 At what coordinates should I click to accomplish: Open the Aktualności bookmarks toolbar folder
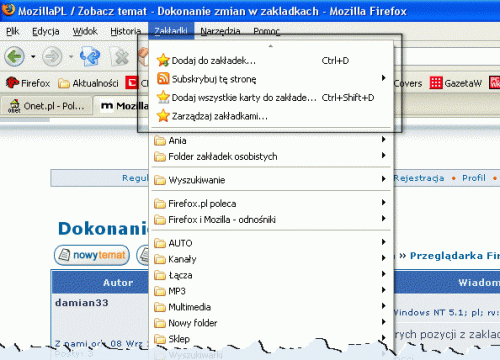pyautogui.click(x=88, y=83)
